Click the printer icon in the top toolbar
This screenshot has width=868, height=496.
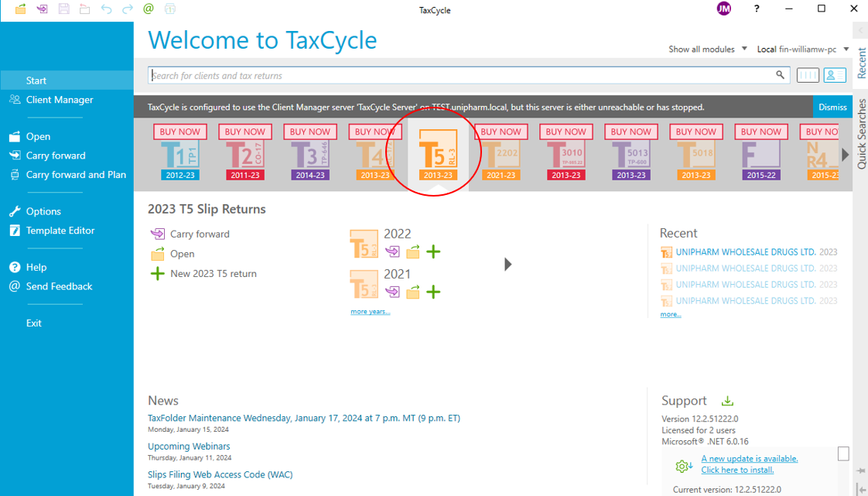coord(170,9)
